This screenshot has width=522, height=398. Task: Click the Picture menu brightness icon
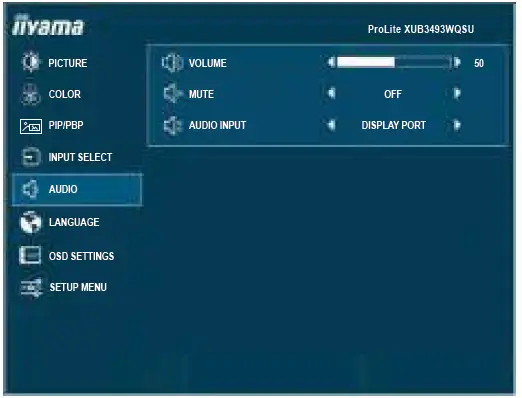(x=31, y=62)
